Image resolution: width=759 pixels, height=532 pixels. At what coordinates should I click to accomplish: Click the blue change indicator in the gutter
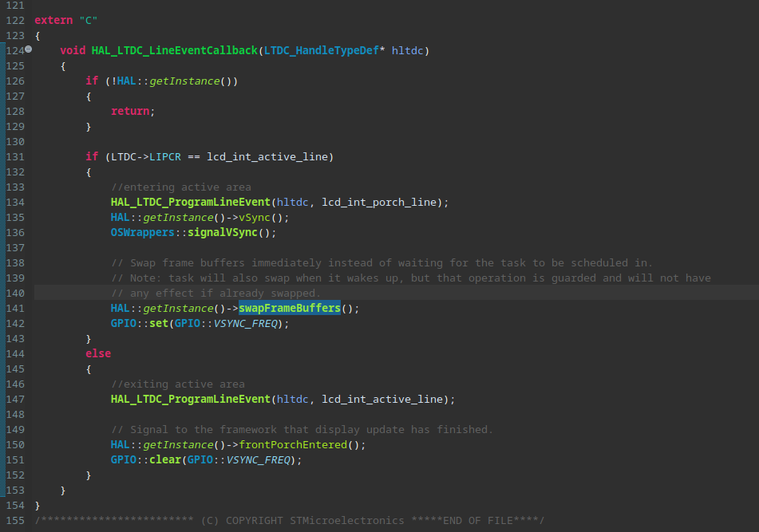click(x=3, y=239)
